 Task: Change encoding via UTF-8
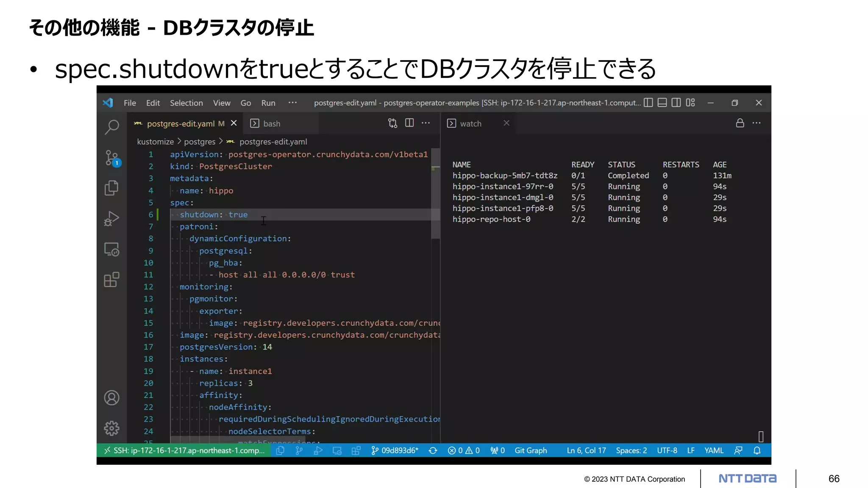[667, 450]
